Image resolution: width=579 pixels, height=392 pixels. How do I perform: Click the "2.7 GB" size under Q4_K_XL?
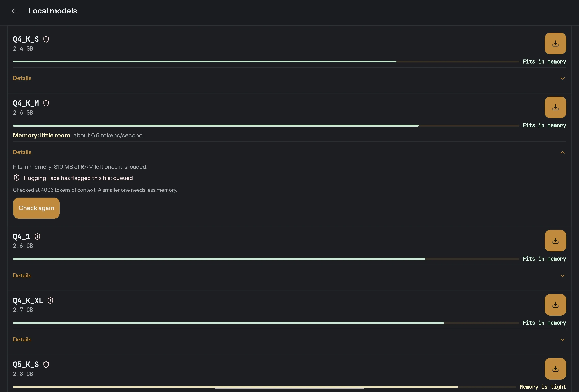coord(23,310)
